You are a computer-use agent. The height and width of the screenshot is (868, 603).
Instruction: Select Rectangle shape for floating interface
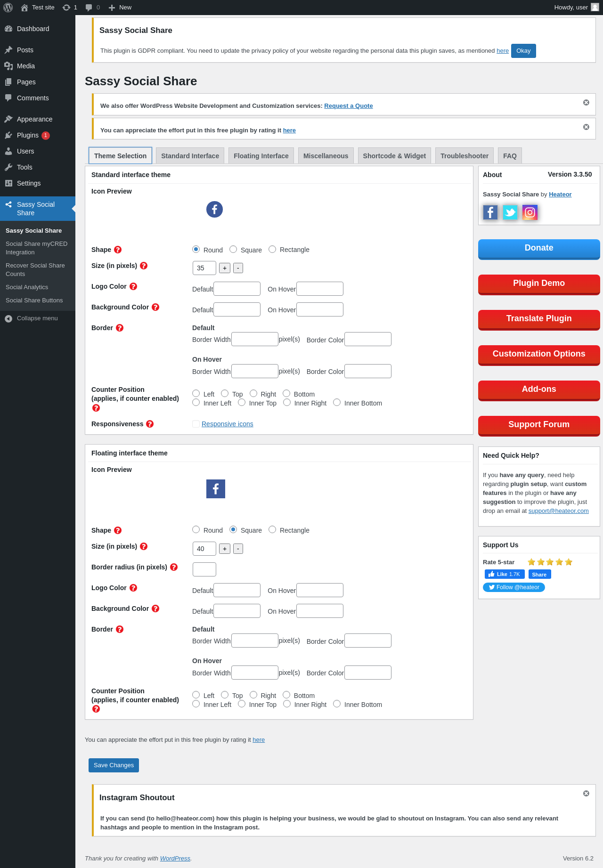[272, 529]
